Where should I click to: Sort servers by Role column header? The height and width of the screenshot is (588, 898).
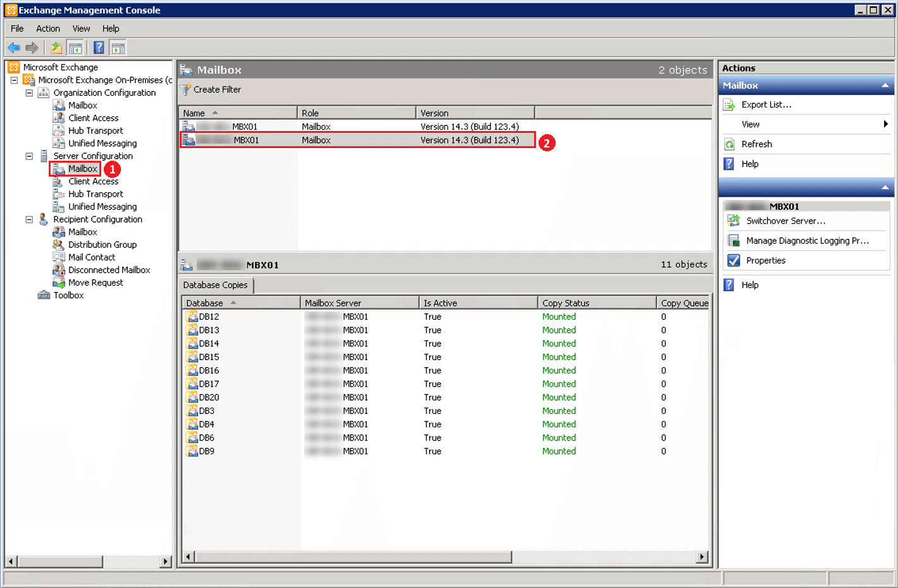coord(356,113)
